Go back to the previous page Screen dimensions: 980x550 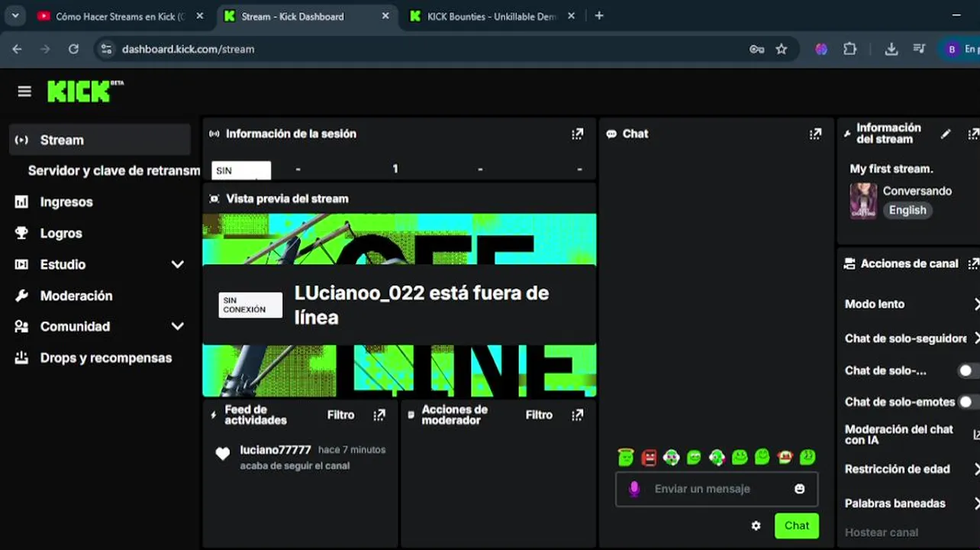coord(17,49)
